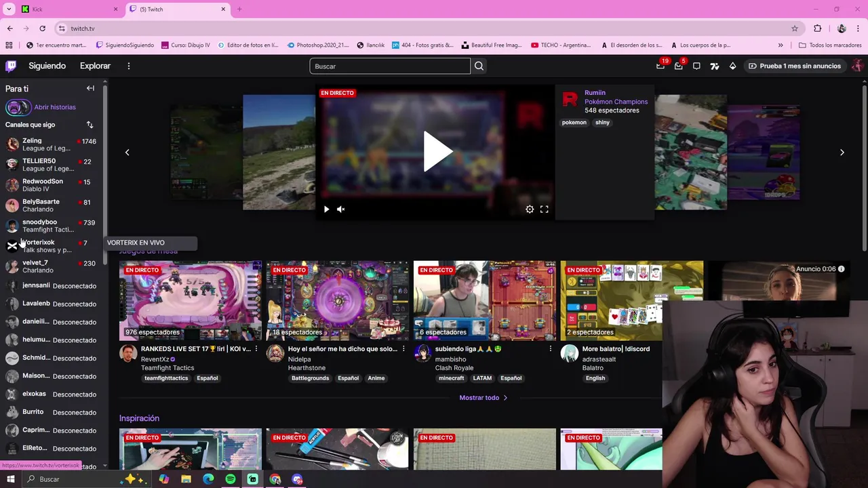Open notifications inbox with 5 badge

pos(678,66)
